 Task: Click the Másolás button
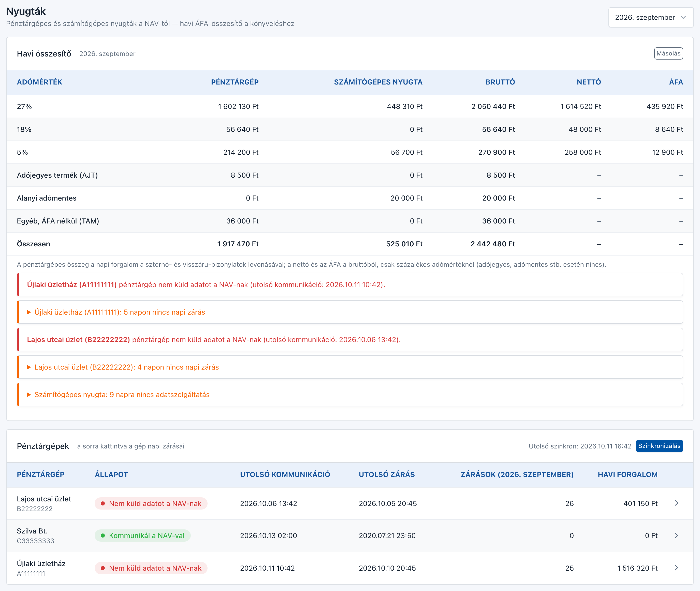click(668, 54)
